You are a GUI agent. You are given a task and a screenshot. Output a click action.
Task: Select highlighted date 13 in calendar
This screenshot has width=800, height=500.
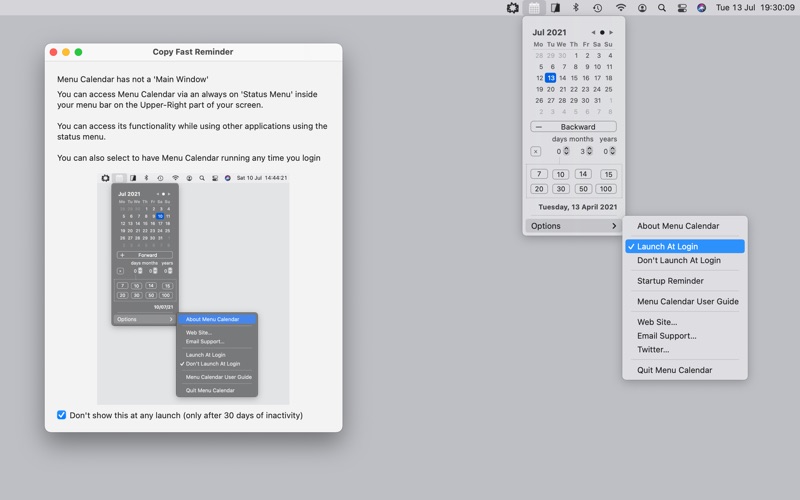[x=551, y=78]
